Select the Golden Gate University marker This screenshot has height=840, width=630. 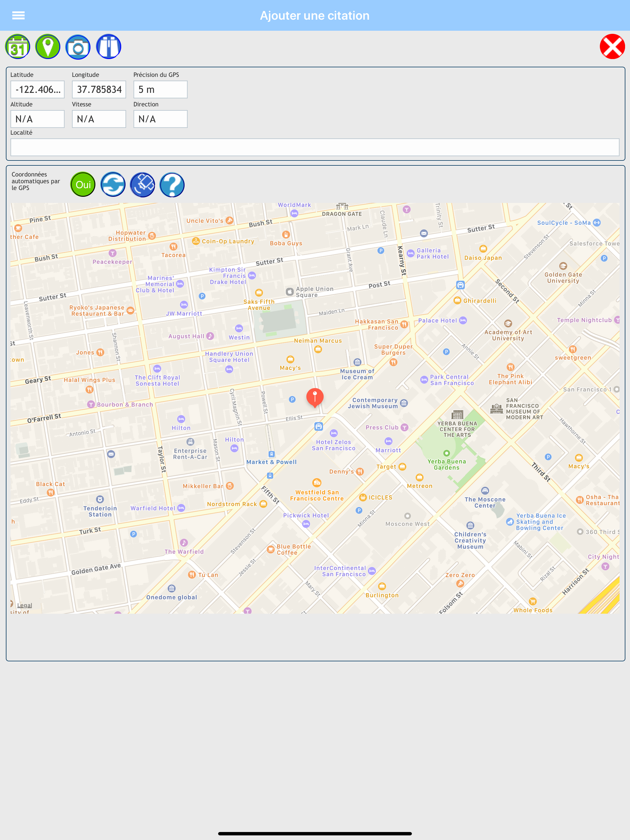point(563,266)
